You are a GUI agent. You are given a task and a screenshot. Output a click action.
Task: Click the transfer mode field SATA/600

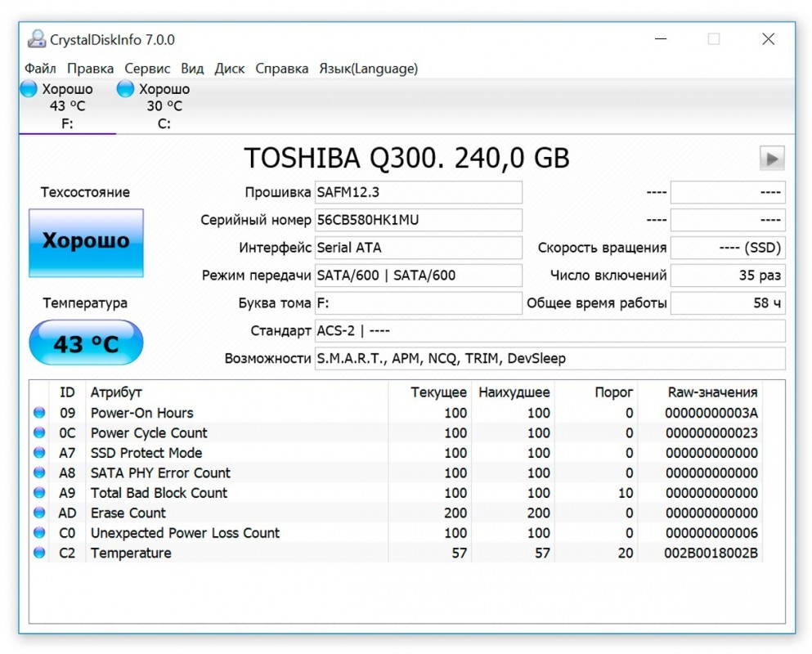419,275
